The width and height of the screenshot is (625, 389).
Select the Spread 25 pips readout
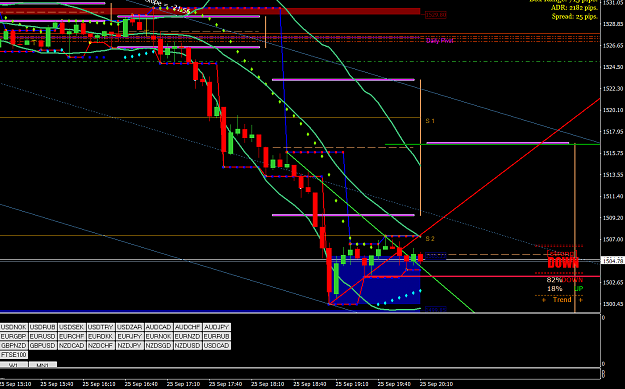point(574,17)
